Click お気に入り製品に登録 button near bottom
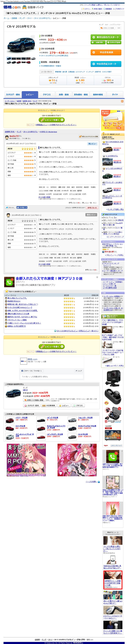Viewport: 128px width, 644px height. click(x=33, y=400)
